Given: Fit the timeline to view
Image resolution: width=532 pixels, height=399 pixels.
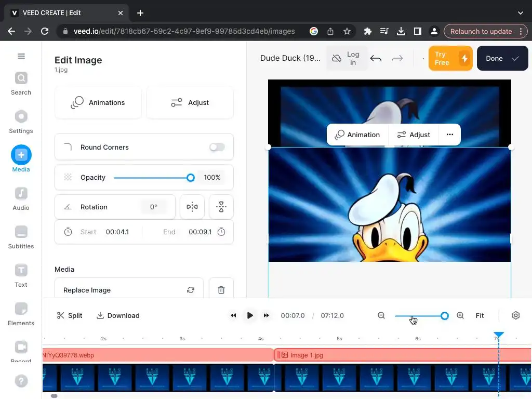Looking at the screenshot, I should [480, 315].
